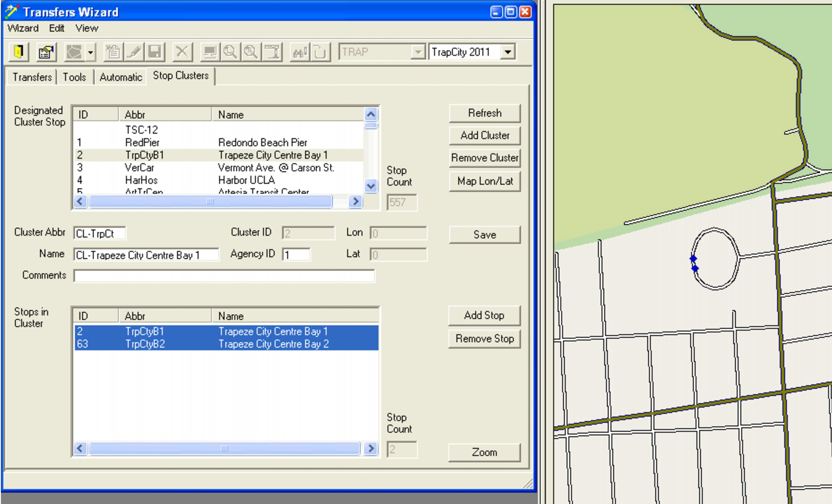Click the zoom-in magnifier toolbar icon
The width and height of the screenshot is (832, 504).
click(x=231, y=52)
